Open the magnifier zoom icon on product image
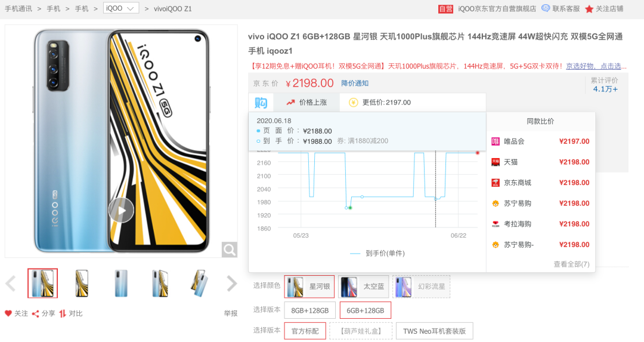This screenshot has width=644, height=342. pyautogui.click(x=229, y=249)
